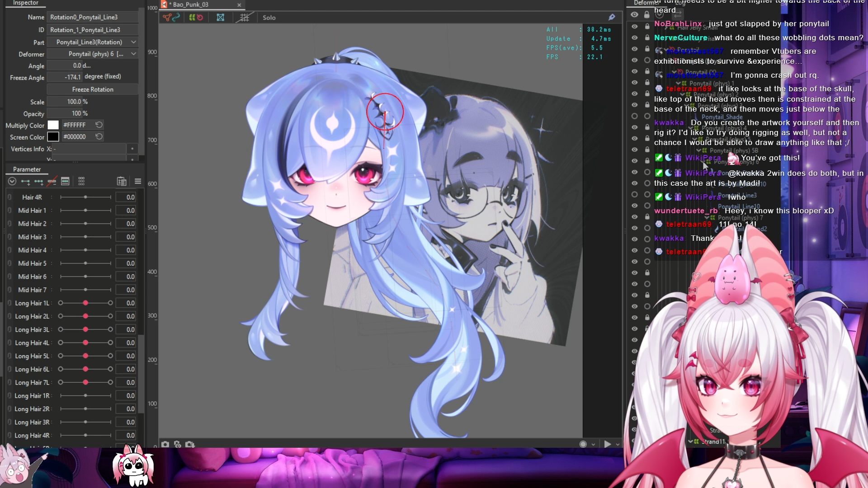Toggle eye icon for Ponytail (phys) 1 row

(x=635, y=83)
